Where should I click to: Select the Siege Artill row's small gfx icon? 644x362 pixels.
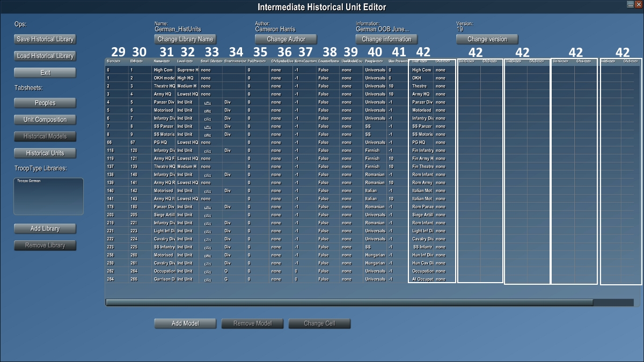[207, 215]
